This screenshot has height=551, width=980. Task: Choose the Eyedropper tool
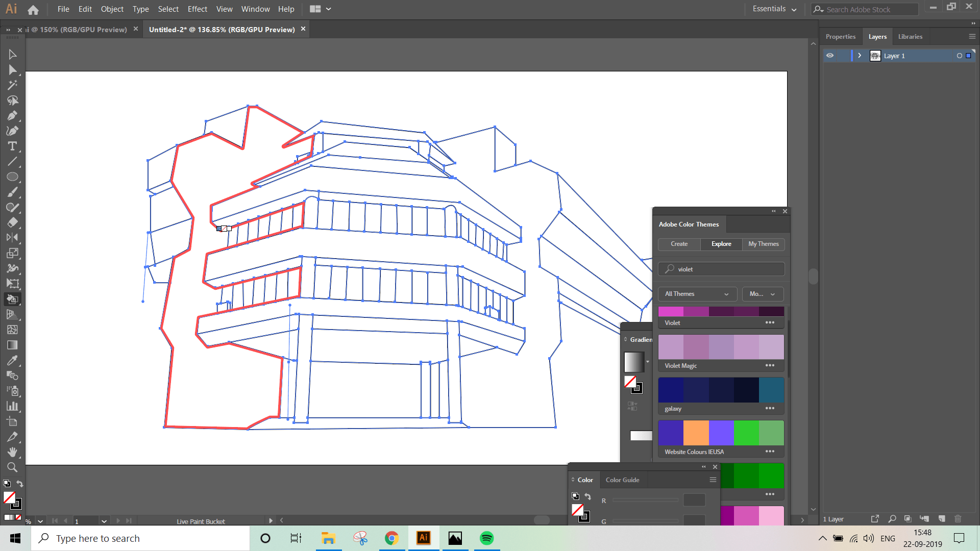tap(13, 361)
